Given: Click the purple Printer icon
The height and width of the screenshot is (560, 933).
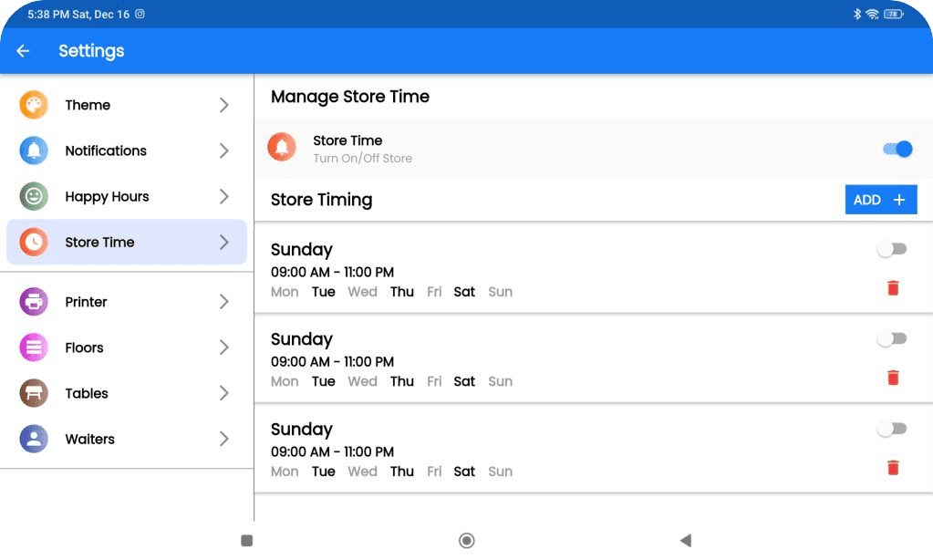Looking at the screenshot, I should point(34,302).
